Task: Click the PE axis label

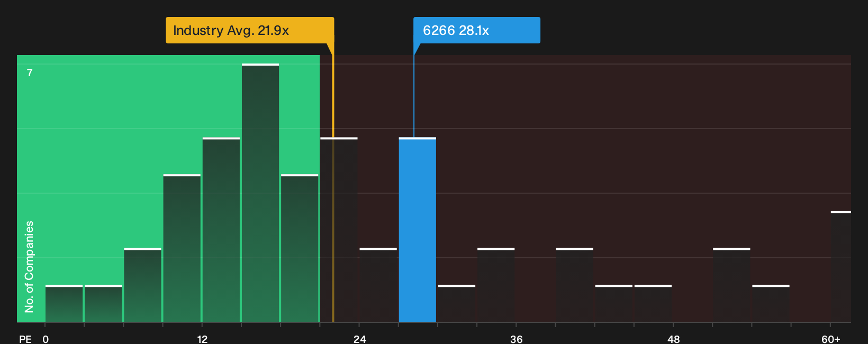Action: coord(25,339)
